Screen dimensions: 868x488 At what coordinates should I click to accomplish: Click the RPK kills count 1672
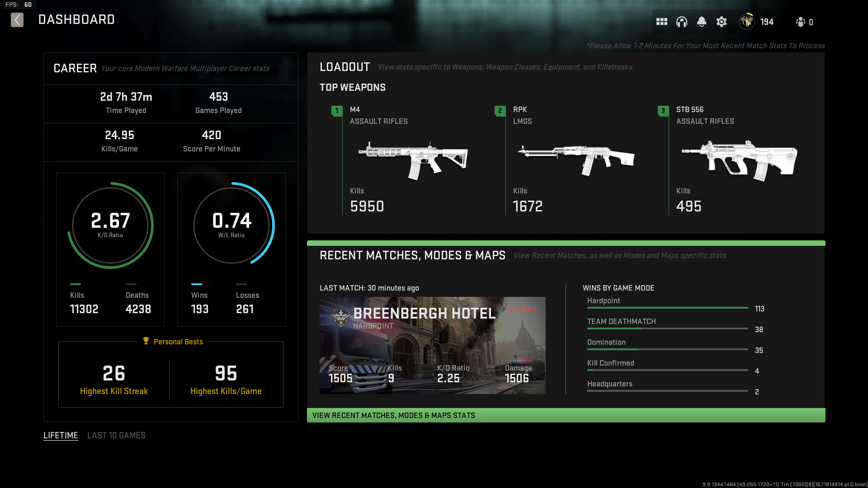click(528, 207)
